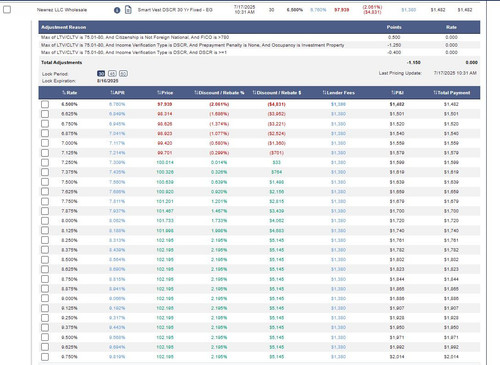This screenshot has width=500, height=365.
Task: Select the 9.500% rate checkbox
Action: coord(45,337)
